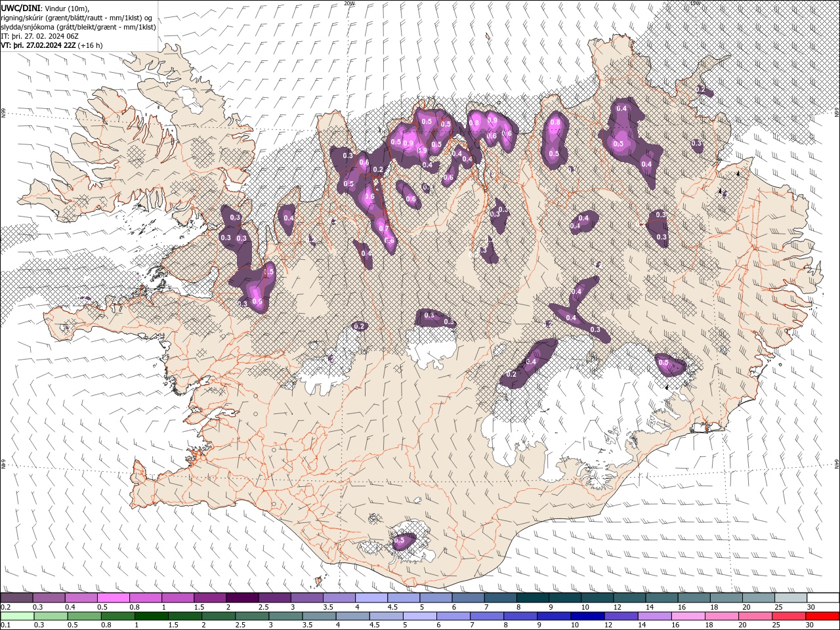Click the top legend swatch labeled 3
Image resolution: width=840 pixels, height=630 pixels.
[x=307, y=598]
